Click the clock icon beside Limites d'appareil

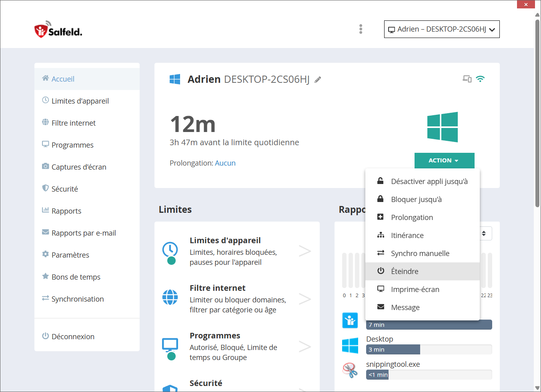pos(45,100)
